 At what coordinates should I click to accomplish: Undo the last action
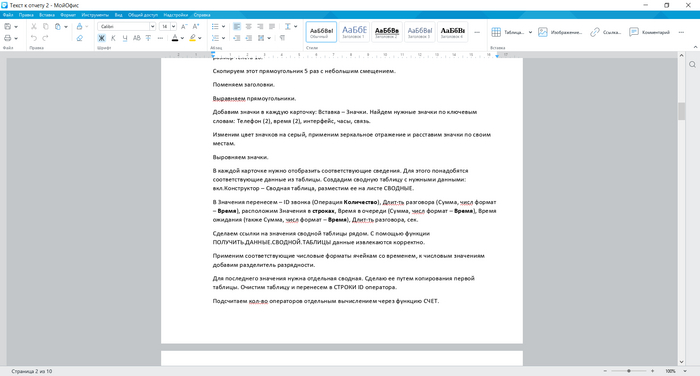(x=33, y=38)
